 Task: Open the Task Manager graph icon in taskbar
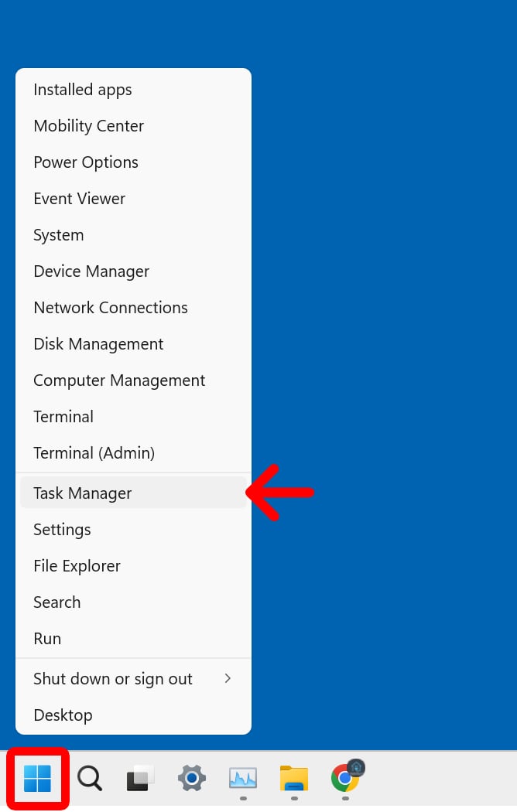pos(243,778)
